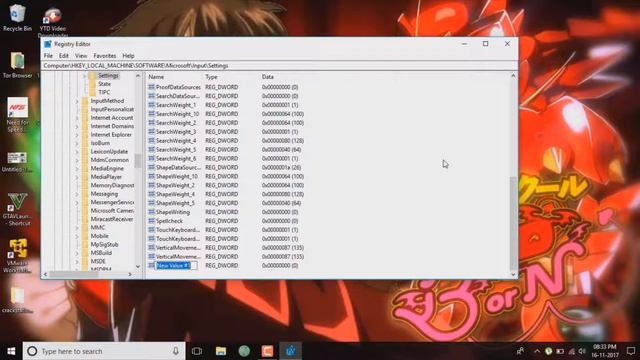Viewport: 640px width, 360px height.
Task: Open the Need for Speed desktop shortcut
Action: coord(17,114)
